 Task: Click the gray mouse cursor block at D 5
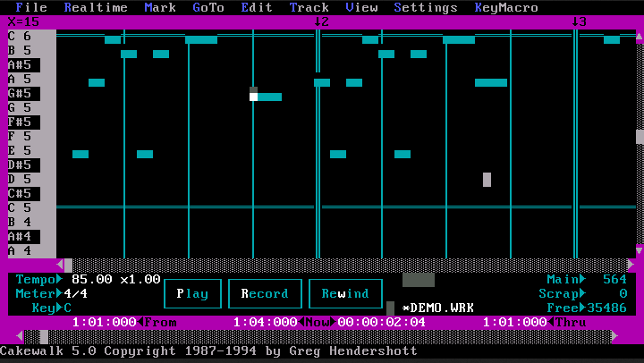pos(487,180)
